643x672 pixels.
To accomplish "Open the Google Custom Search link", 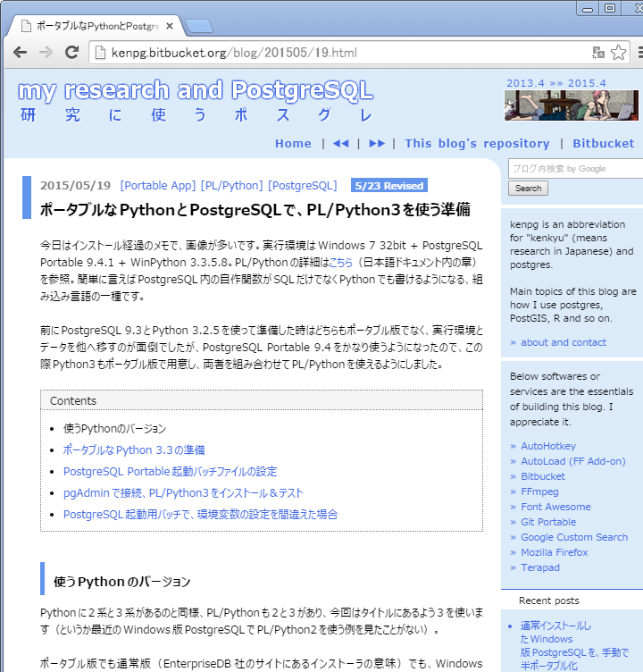I will click(574, 537).
